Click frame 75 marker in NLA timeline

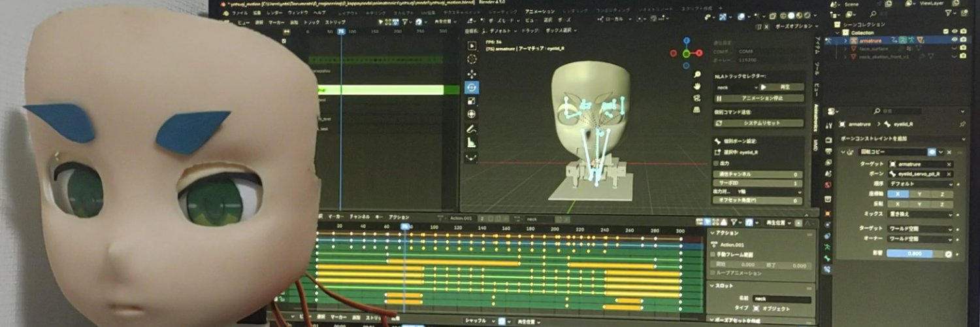pos(340,31)
